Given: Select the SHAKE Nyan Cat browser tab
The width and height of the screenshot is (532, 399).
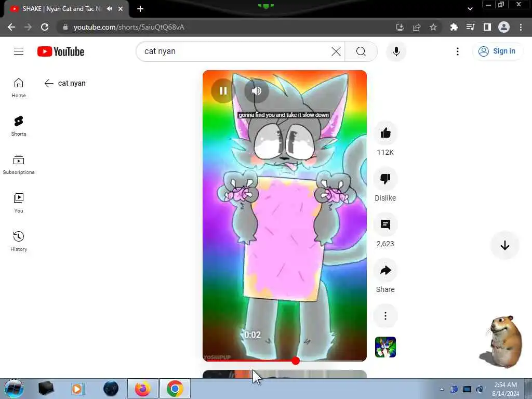Looking at the screenshot, I should [x=66, y=9].
